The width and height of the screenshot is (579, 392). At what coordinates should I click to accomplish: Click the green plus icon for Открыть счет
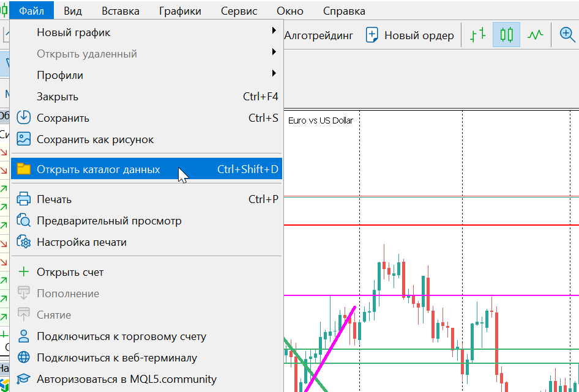pyautogui.click(x=24, y=272)
